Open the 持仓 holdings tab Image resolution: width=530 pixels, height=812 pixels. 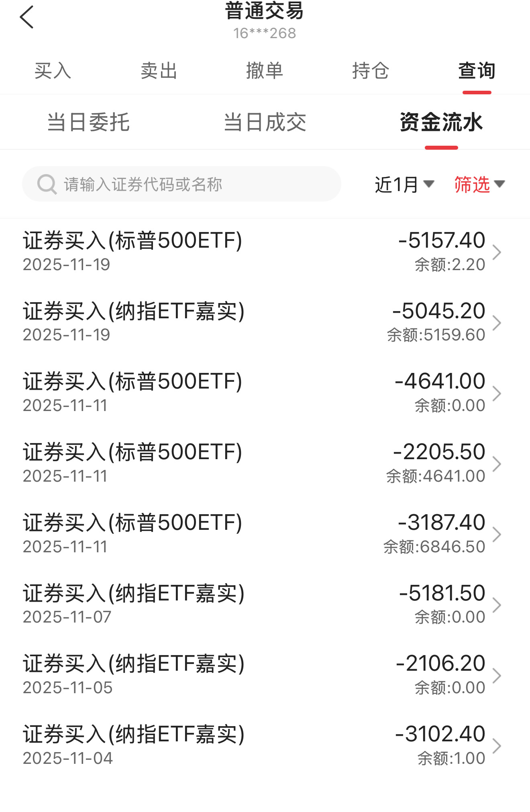371,71
